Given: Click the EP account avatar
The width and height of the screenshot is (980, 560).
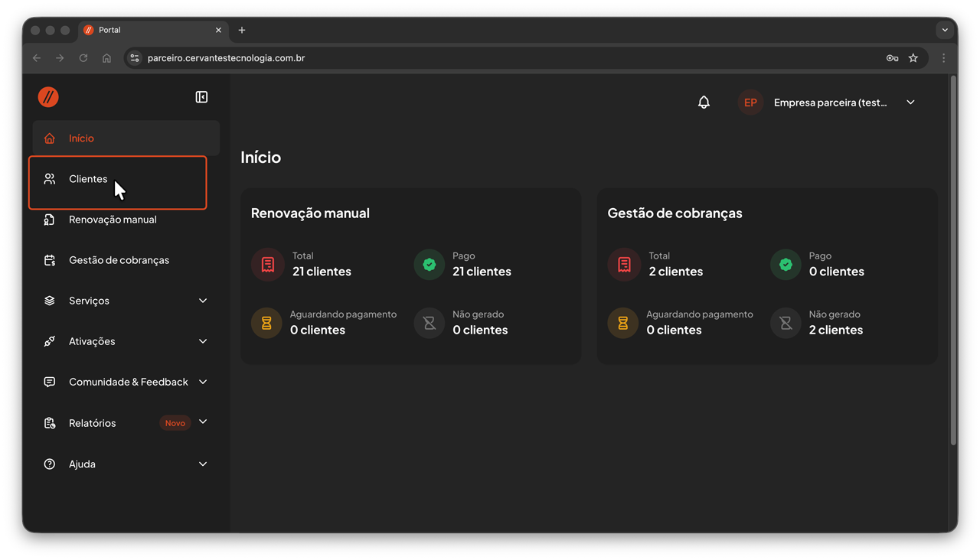Looking at the screenshot, I should 750,103.
